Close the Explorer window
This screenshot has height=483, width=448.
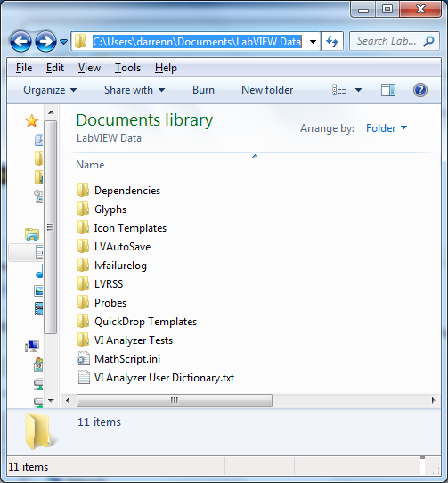click(x=420, y=9)
